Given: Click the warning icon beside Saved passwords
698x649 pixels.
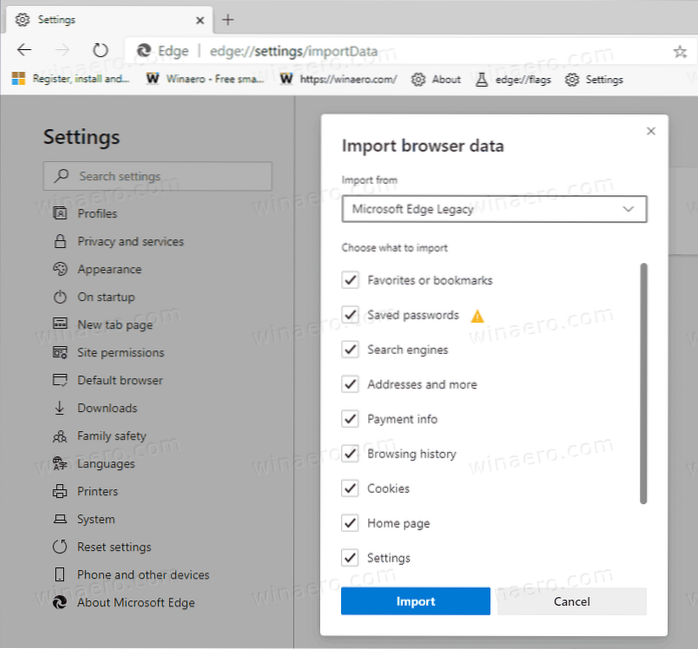Looking at the screenshot, I should (477, 316).
